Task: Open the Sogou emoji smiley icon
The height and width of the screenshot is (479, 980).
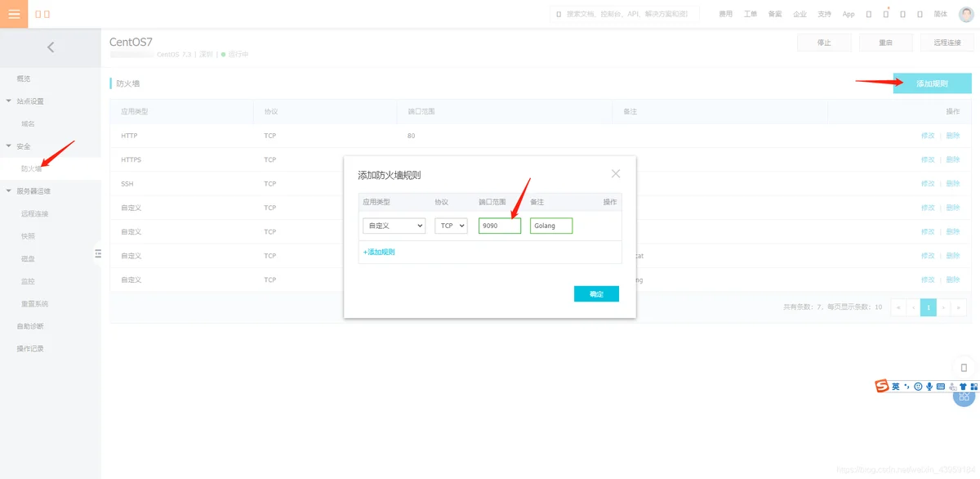Action: [918, 387]
